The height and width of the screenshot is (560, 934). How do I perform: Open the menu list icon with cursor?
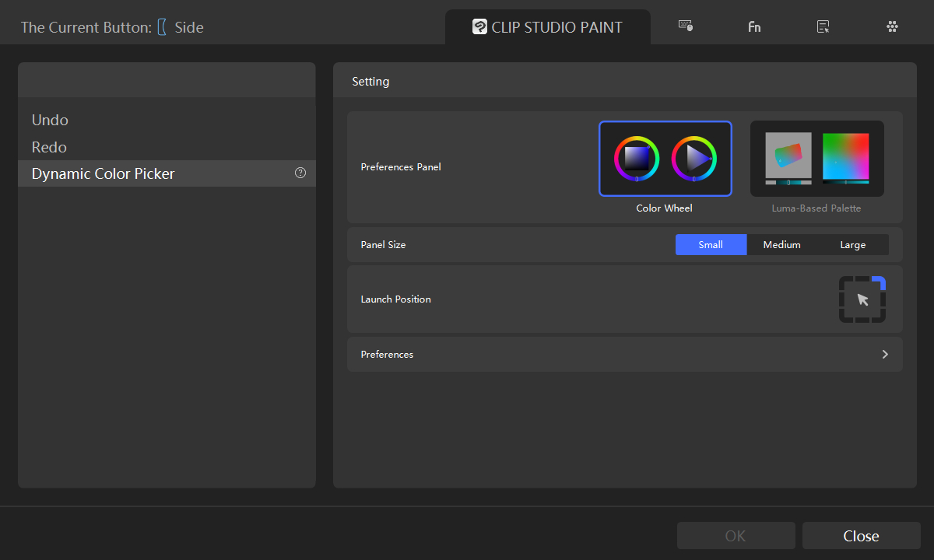click(x=823, y=26)
